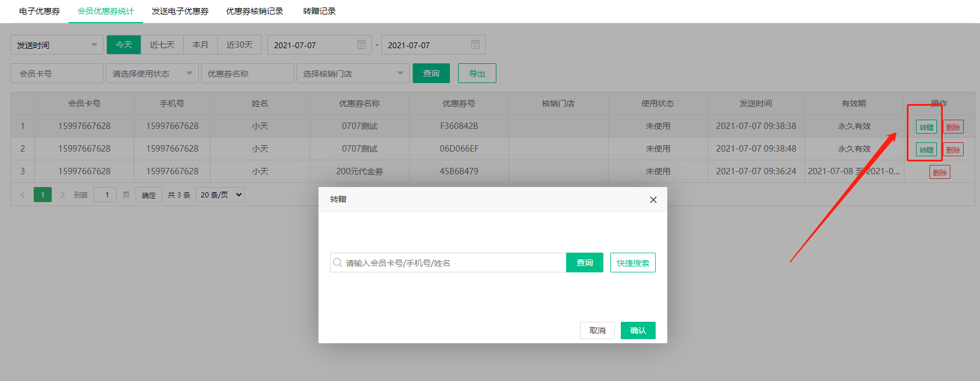Select the 近30天 time range

point(239,45)
